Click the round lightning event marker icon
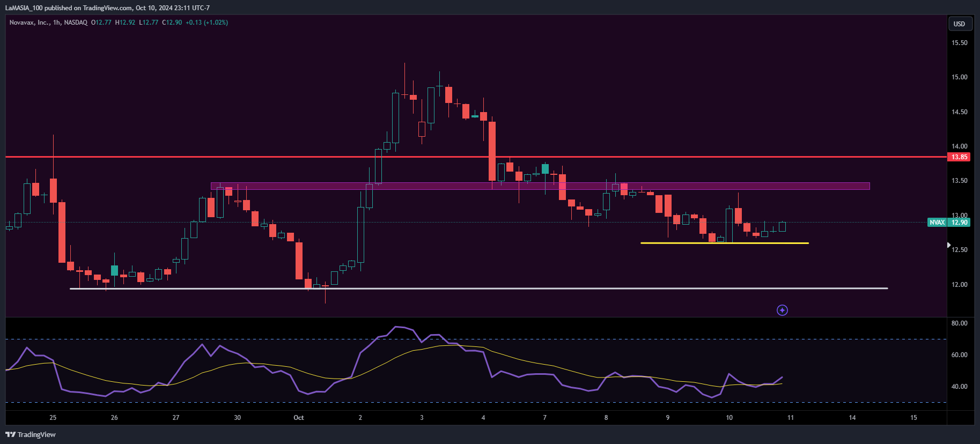The image size is (980, 444). 782,310
